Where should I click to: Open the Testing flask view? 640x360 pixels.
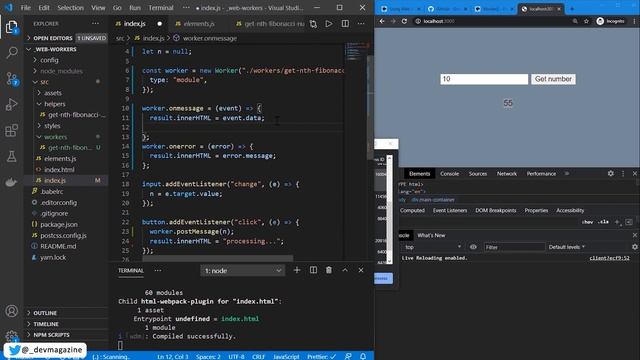pyautogui.click(x=12, y=156)
